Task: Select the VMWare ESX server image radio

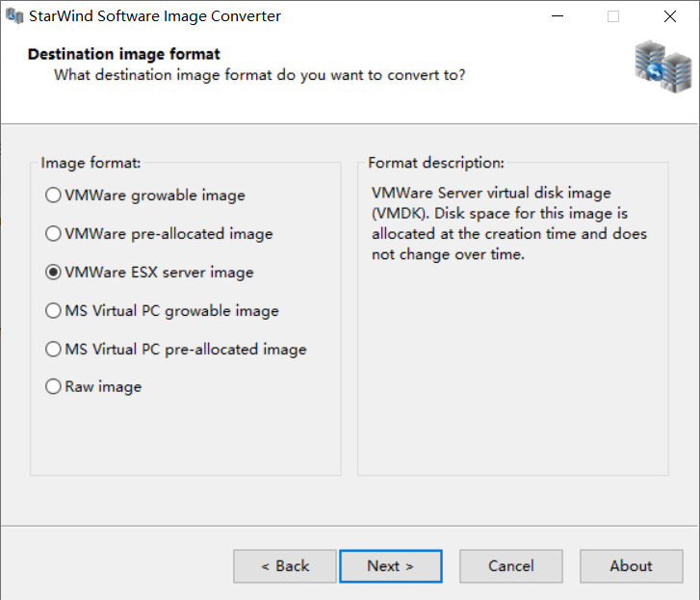Action: (53, 273)
